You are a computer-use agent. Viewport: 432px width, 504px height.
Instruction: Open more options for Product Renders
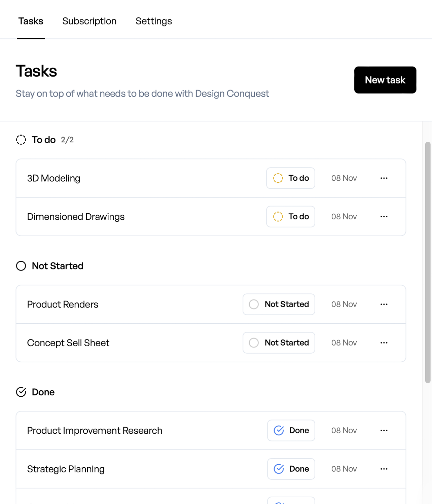pyautogui.click(x=384, y=304)
